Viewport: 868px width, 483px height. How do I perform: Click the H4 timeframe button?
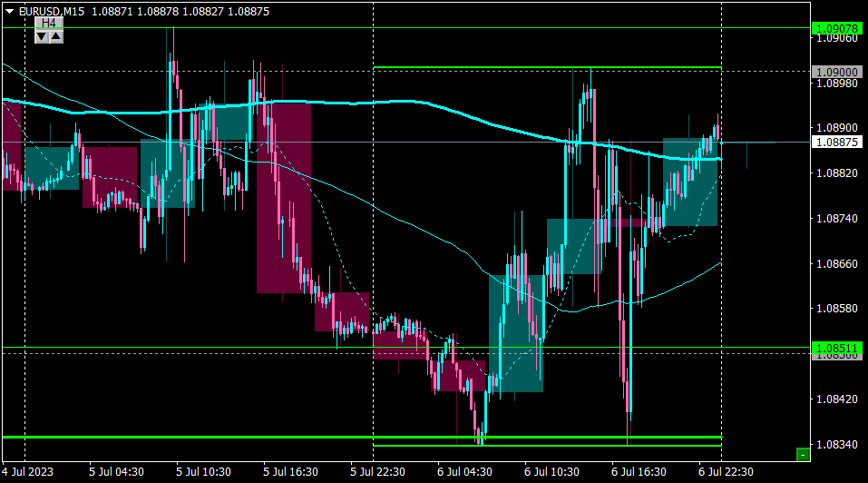[x=49, y=23]
